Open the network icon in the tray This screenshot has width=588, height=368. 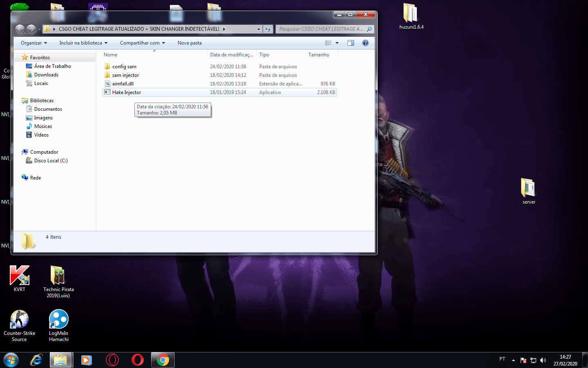point(533,360)
